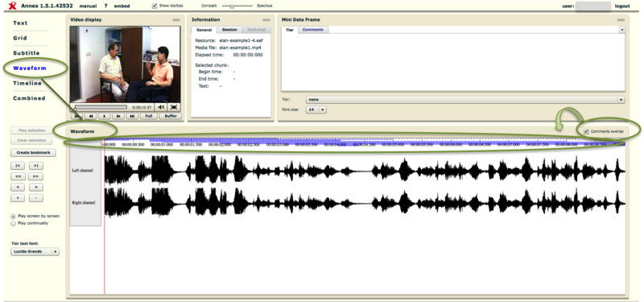Go to waveform end with >| button
Viewport: 644px width, 302px height.
pos(36,166)
